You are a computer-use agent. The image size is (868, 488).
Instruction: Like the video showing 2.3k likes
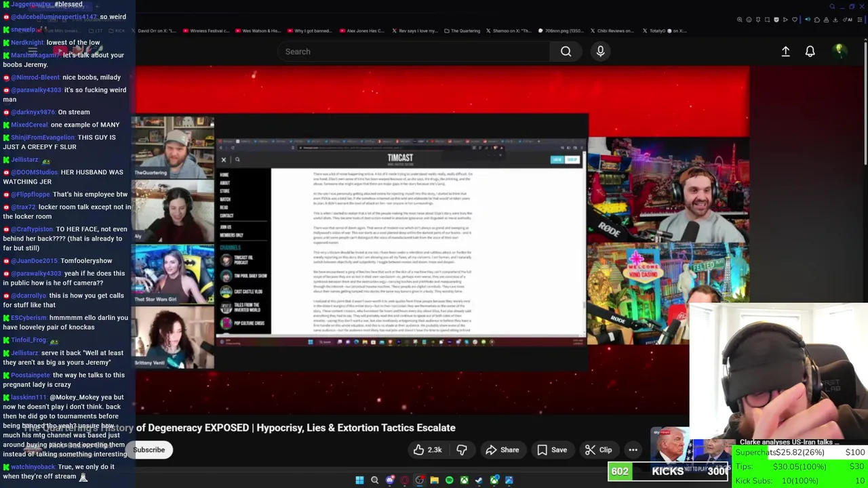click(x=427, y=450)
